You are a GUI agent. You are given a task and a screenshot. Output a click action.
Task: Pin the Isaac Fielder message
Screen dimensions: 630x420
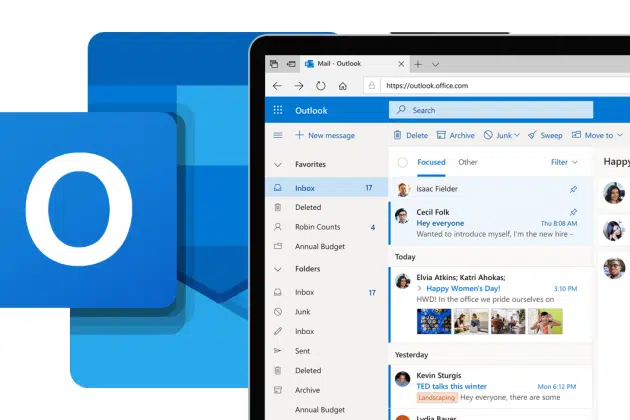[x=573, y=188]
